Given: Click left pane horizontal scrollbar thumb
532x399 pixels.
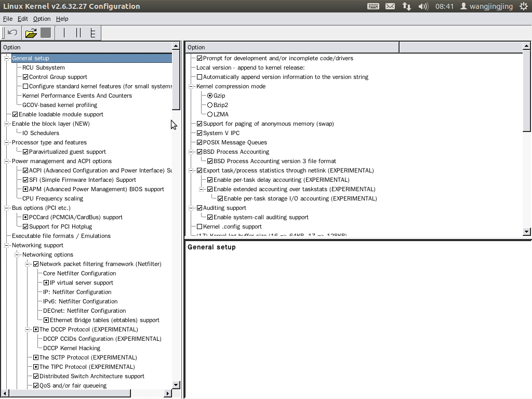Looking at the screenshot, I should 70,394.
